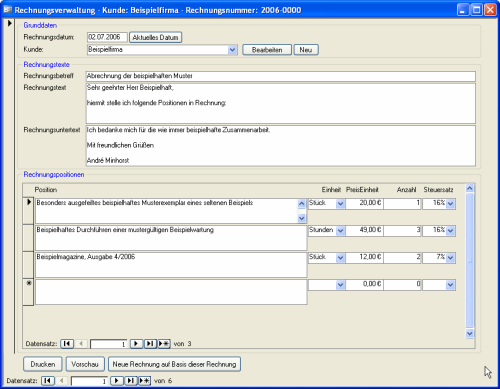The image size is (500, 389).
Task: Go to last record in subform navigator
Action: [150, 343]
